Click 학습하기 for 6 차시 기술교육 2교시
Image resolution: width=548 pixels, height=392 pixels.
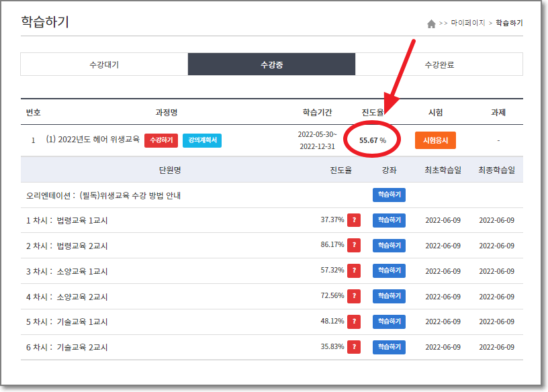[x=389, y=347]
